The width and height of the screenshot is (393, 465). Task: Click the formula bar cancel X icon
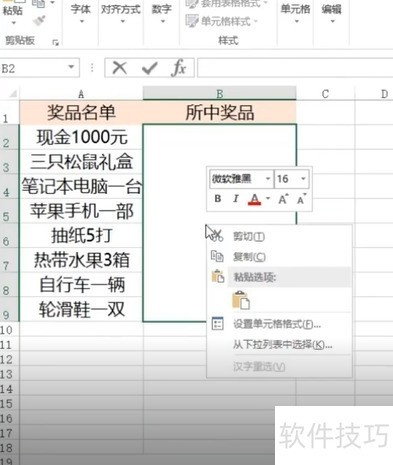119,68
